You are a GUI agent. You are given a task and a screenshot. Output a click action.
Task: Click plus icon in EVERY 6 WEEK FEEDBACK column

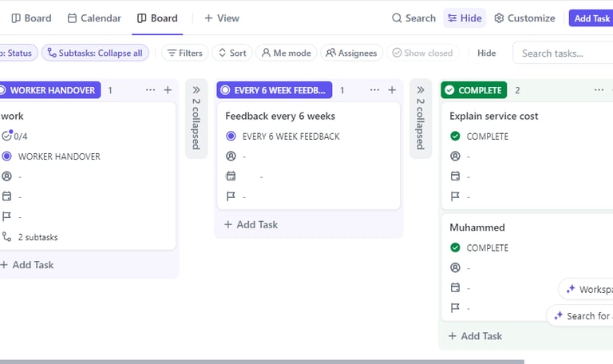click(392, 90)
